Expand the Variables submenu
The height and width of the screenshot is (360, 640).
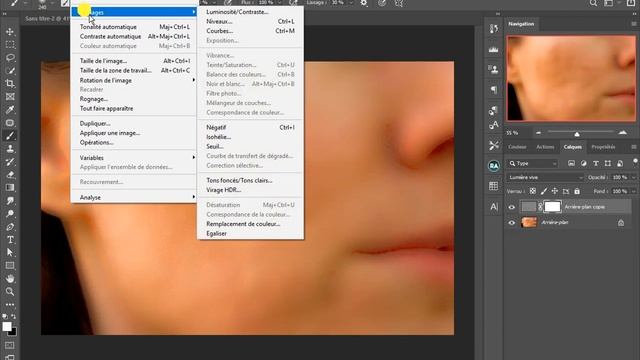133,158
